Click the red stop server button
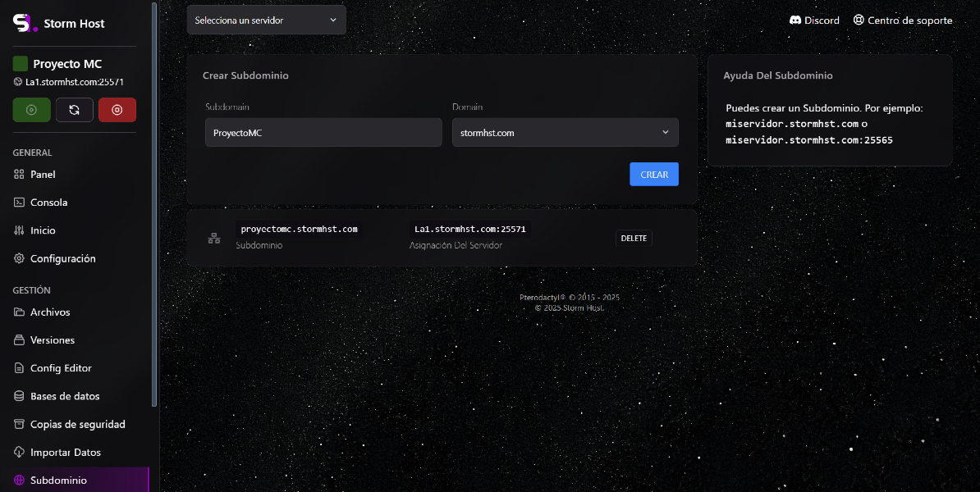The width and height of the screenshot is (980, 492). point(117,110)
